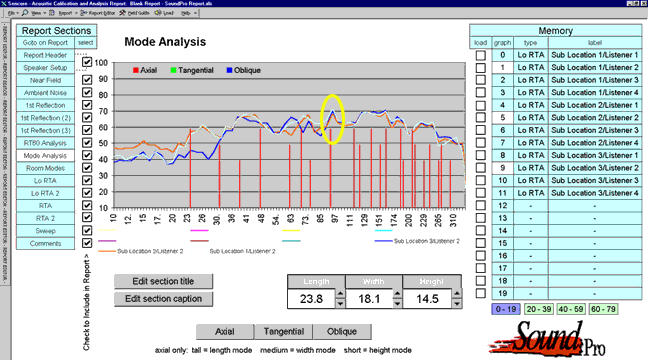Expand the Help menu dropdown arrow
Screen dimensions: 648x360
pyautogui.click(x=195, y=13)
